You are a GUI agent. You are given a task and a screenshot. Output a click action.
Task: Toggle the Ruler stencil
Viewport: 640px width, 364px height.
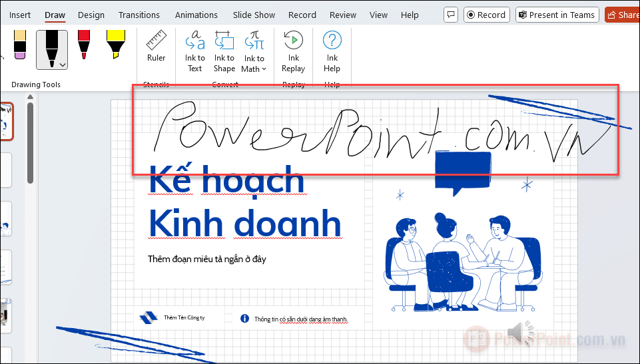(x=157, y=46)
